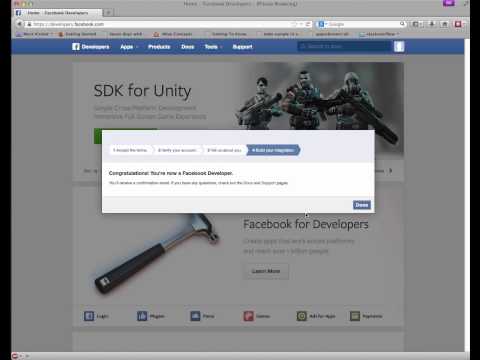
Task: Click the purple menu bar icon at top right
Action: click(449, 3)
